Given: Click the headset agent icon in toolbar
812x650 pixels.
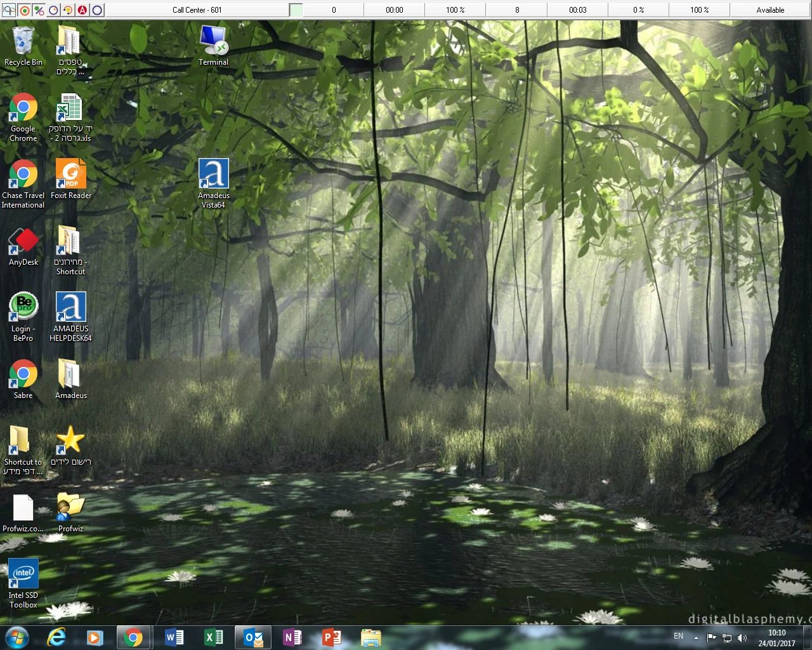Looking at the screenshot, I should 10,10.
